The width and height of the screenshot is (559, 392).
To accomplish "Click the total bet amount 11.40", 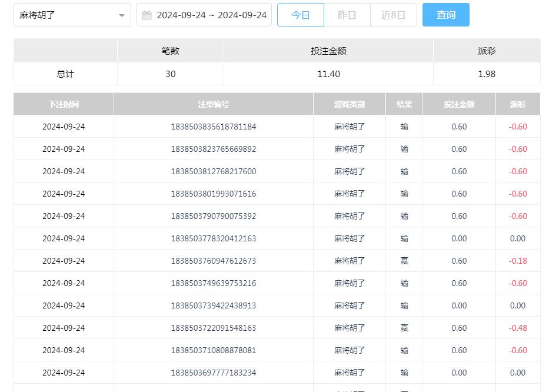I will point(328,74).
